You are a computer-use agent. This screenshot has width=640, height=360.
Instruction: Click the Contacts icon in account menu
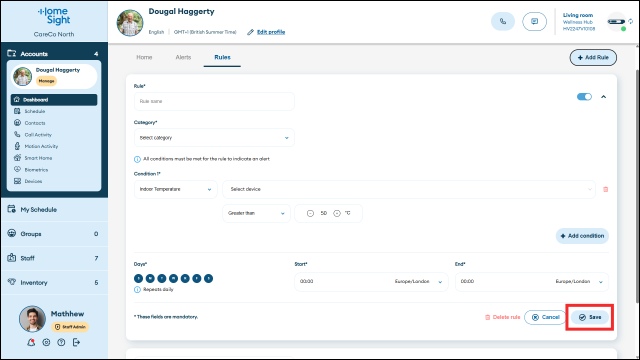click(17, 122)
